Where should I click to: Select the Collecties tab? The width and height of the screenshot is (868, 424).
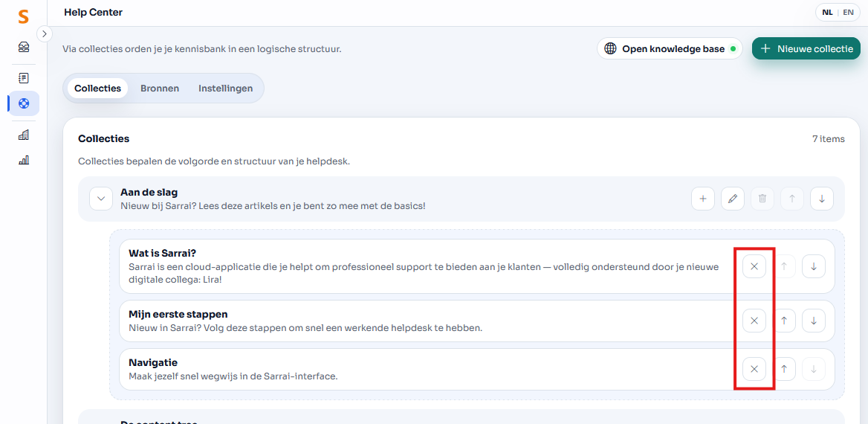[x=97, y=89]
